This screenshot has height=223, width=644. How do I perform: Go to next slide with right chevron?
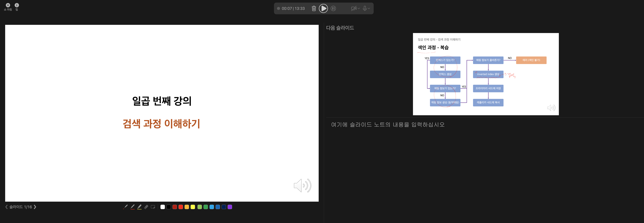pos(35,207)
